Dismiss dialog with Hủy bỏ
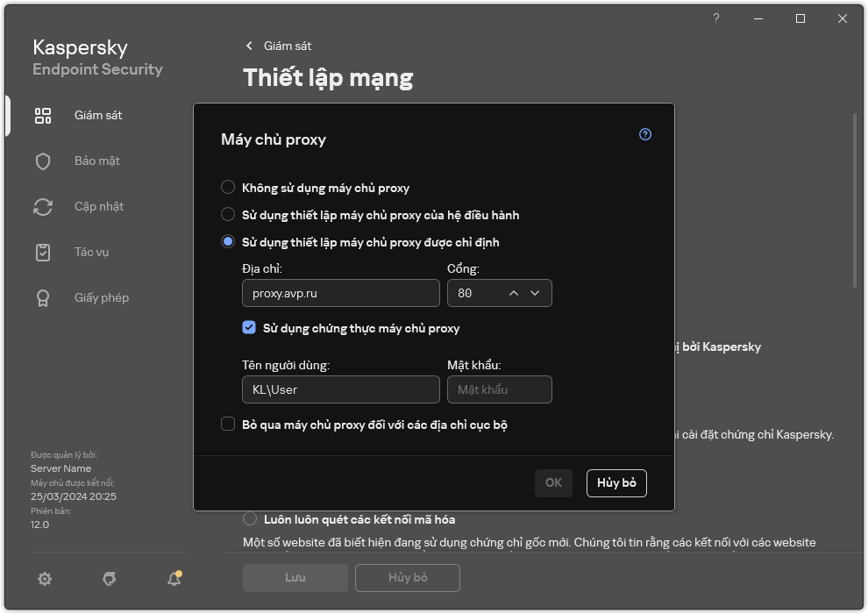Viewport: 868px width, 614px height. (616, 483)
